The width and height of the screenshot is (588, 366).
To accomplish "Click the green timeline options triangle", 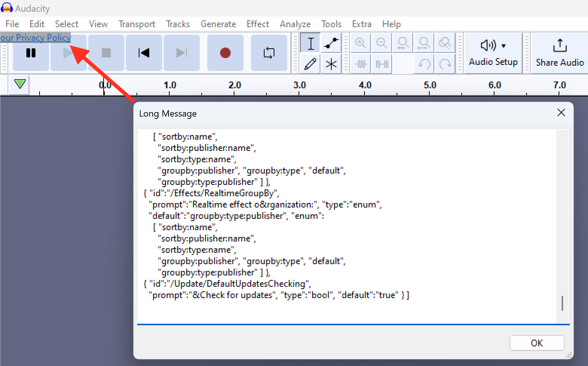I will [x=19, y=85].
